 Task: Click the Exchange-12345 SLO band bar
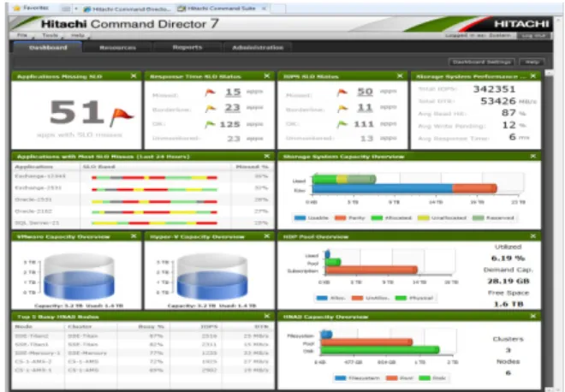click(x=155, y=178)
